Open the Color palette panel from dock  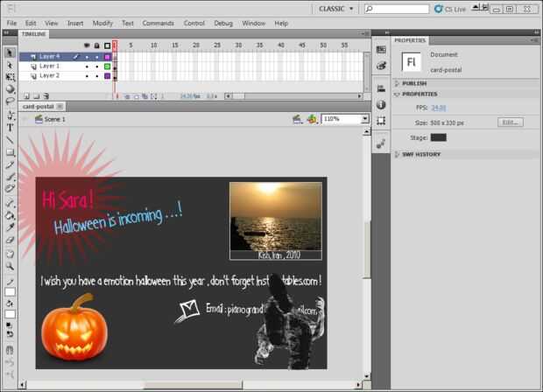pos(381,66)
